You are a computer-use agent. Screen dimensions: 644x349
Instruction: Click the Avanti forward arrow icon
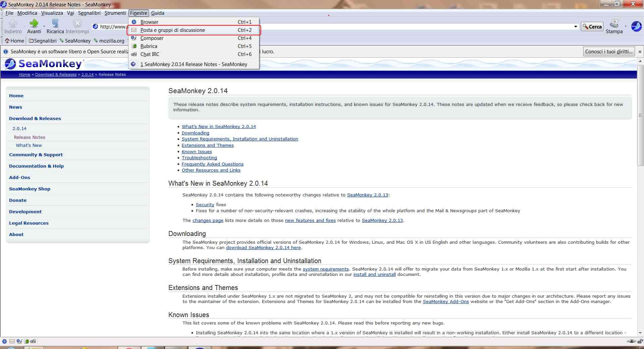(x=34, y=23)
